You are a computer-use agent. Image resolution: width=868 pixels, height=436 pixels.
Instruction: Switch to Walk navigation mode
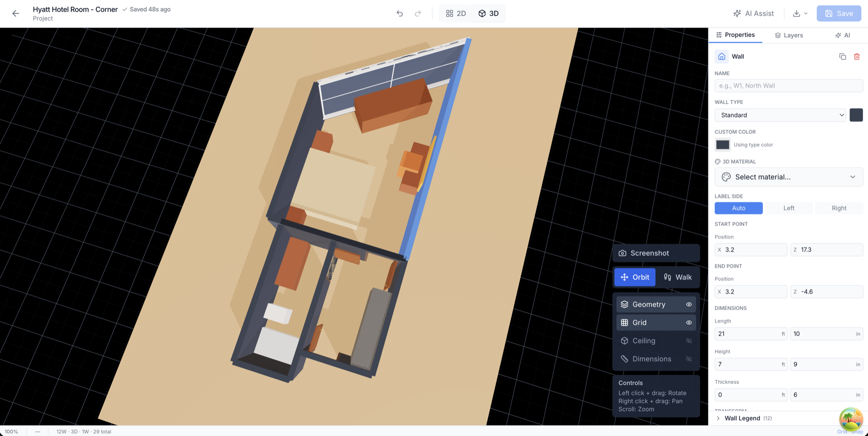[x=677, y=277]
